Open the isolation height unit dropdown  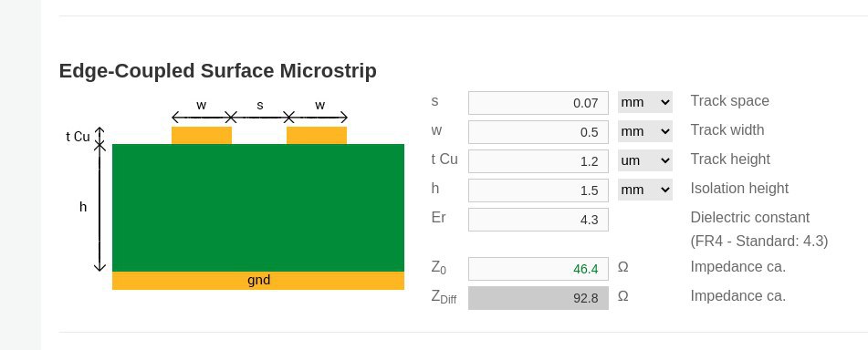point(645,190)
